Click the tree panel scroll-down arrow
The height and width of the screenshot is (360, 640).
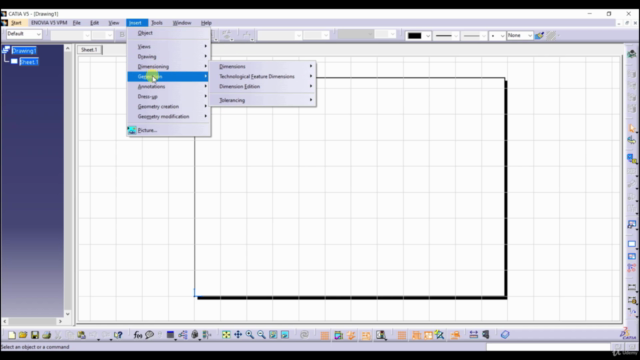pos(68,314)
